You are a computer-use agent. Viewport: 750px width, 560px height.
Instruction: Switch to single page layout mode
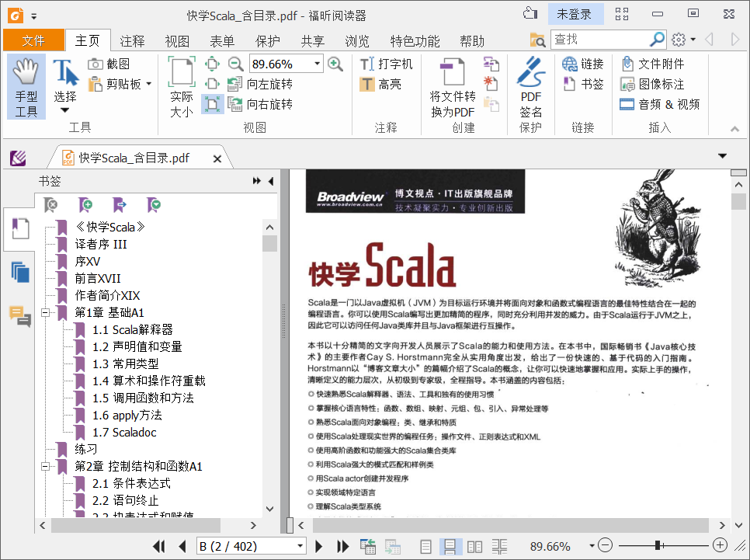coord(425,546)
